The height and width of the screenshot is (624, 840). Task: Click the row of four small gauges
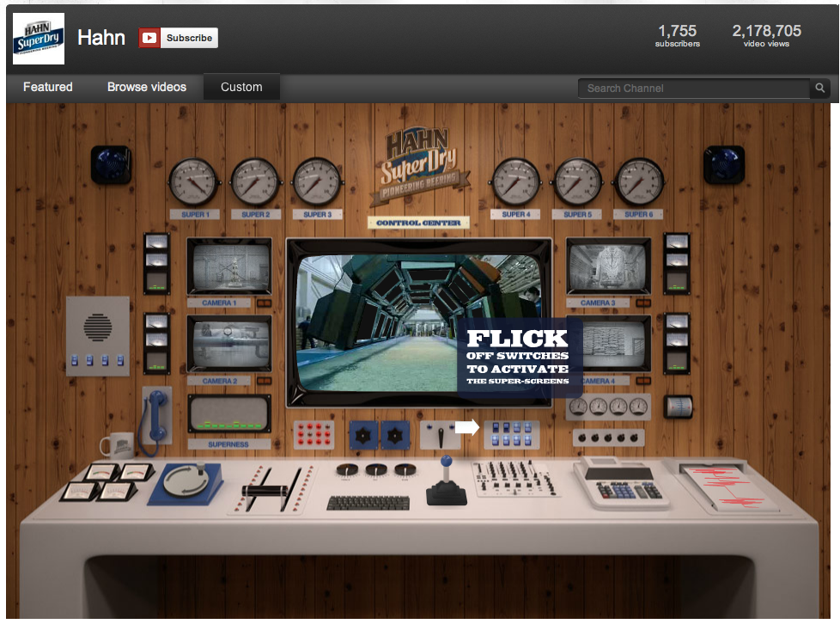[x=609, y=407]
